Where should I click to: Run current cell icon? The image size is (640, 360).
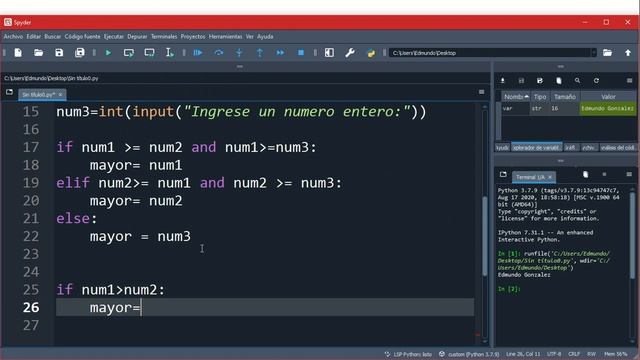[129, 53]
